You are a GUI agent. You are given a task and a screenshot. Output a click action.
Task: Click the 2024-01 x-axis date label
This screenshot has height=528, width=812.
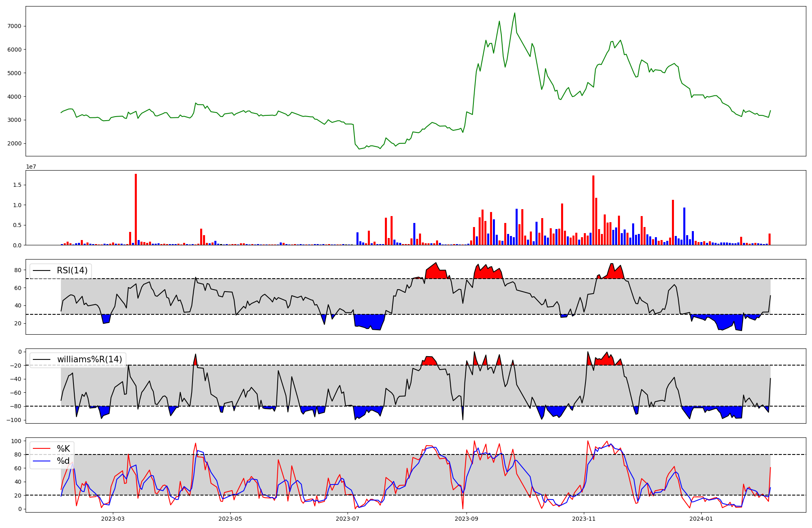pyautogui.click(x=701, y=519)
